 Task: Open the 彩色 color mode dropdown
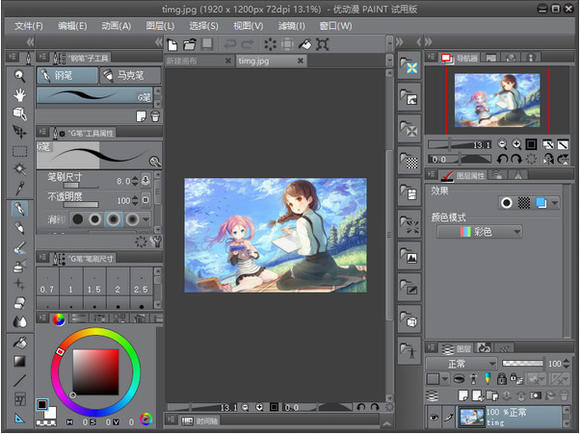coord(479,232)
